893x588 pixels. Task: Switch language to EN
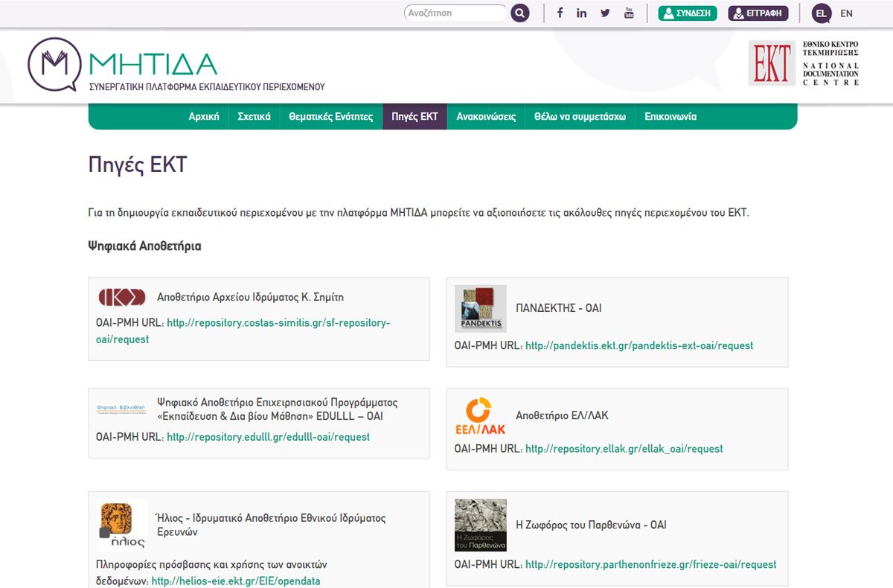click(846, 13)
